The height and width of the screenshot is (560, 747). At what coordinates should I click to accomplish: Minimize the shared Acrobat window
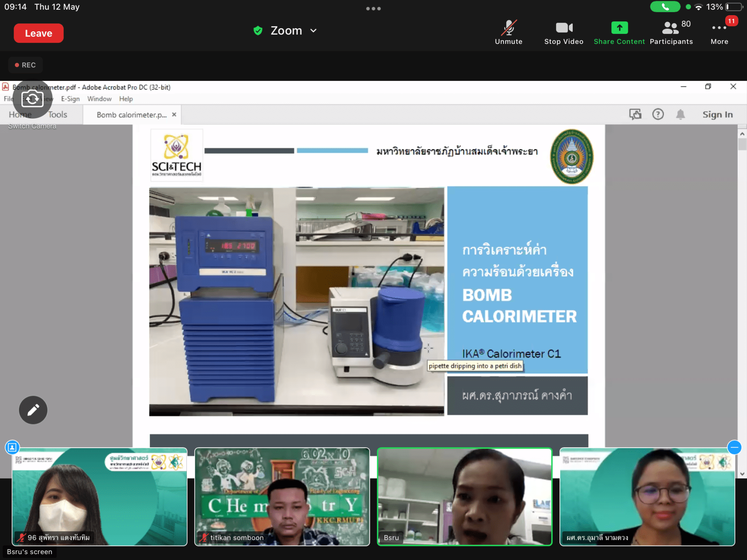click(683, 87)
